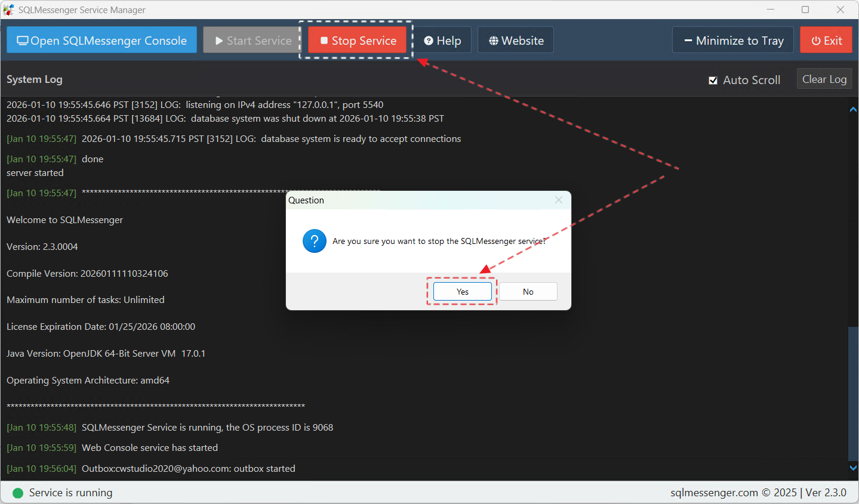The height and width of the screenshot is (504, 859).
Task: Click the stop square icon on Stop Service
Action: click(x=324, y=40)
